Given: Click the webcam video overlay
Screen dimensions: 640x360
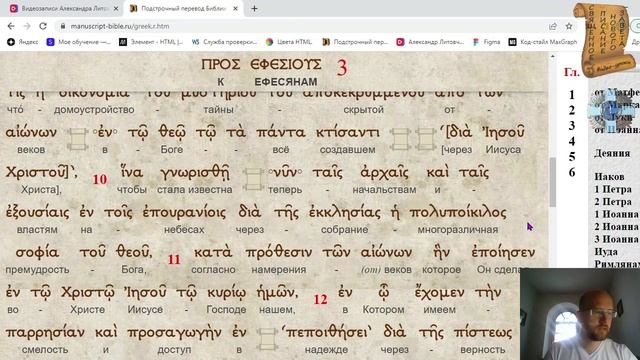Looking at the screenshot, I should pyautogui.click(x=580, y=314).
